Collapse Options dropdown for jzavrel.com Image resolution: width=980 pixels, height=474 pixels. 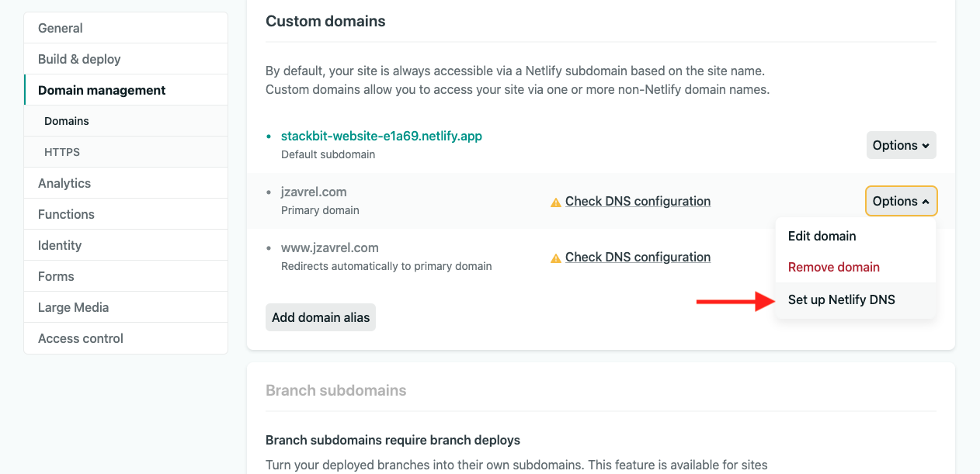[901, 201]
